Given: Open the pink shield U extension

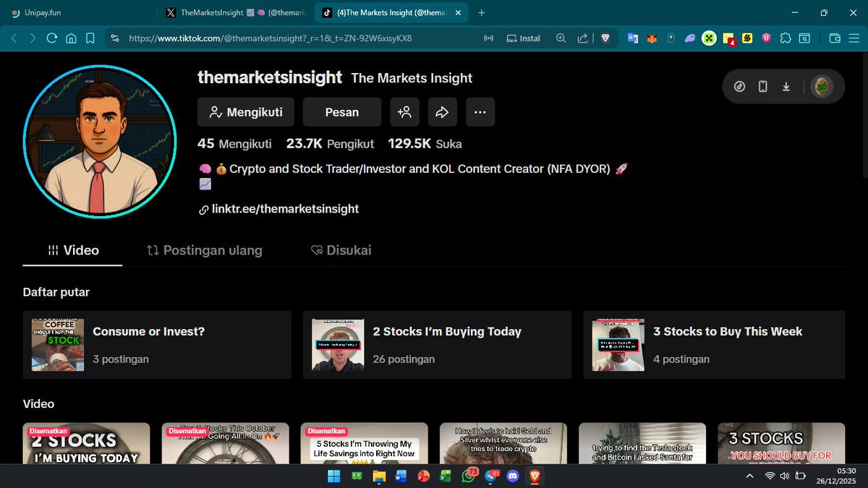Looking at the screenshot, I should tap(766, 38).
